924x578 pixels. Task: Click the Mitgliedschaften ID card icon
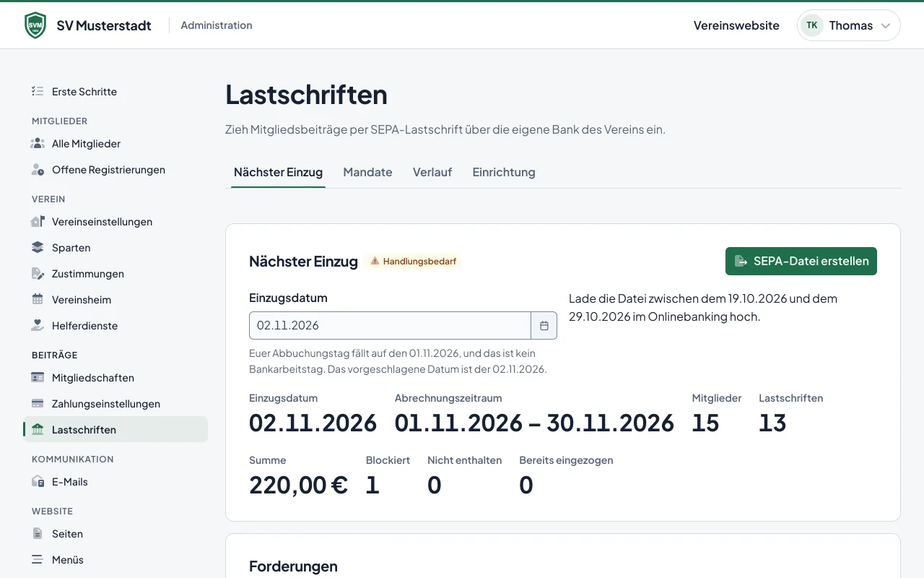(38, 378)
